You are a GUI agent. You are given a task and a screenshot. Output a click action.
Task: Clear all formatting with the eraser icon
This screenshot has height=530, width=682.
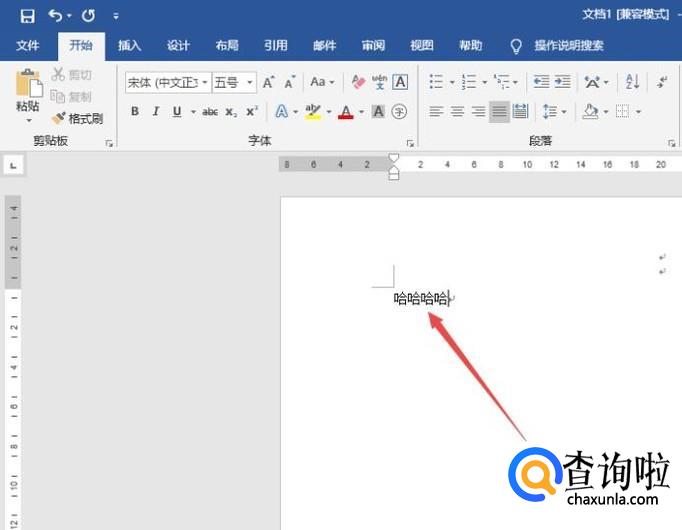[358, 82]
